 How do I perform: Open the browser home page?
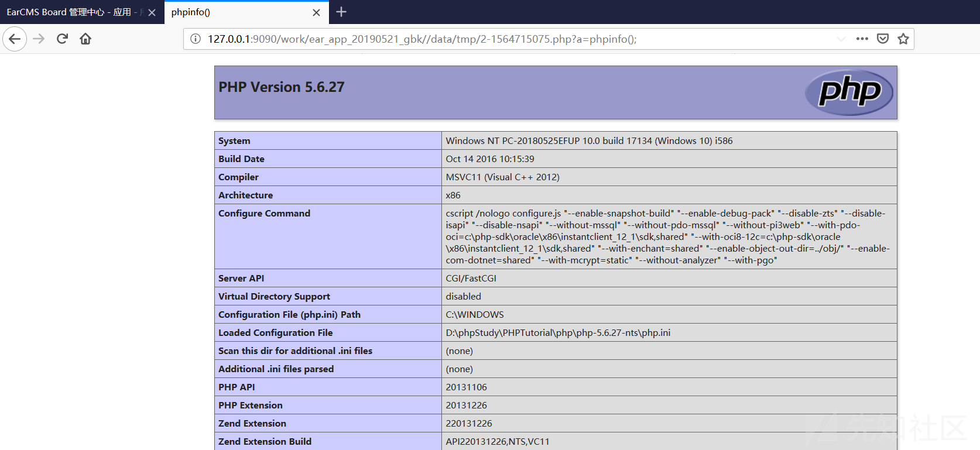(x=85, y=39)
